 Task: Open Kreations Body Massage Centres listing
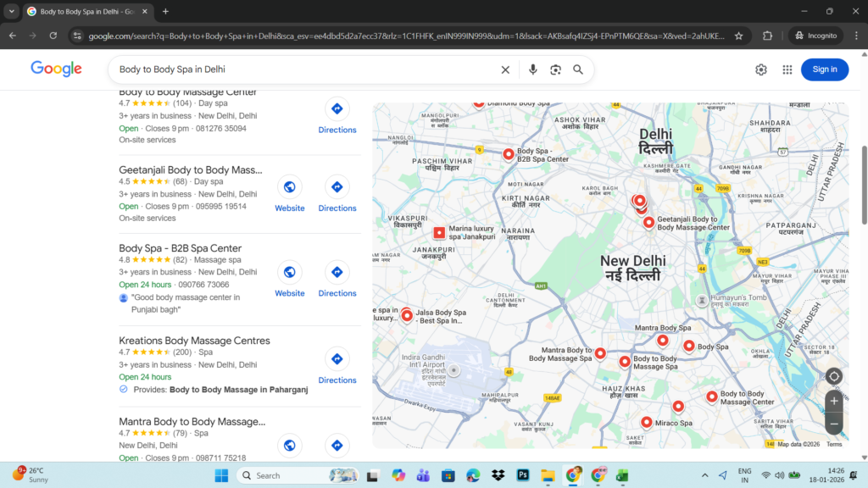(x=194, y=341)
